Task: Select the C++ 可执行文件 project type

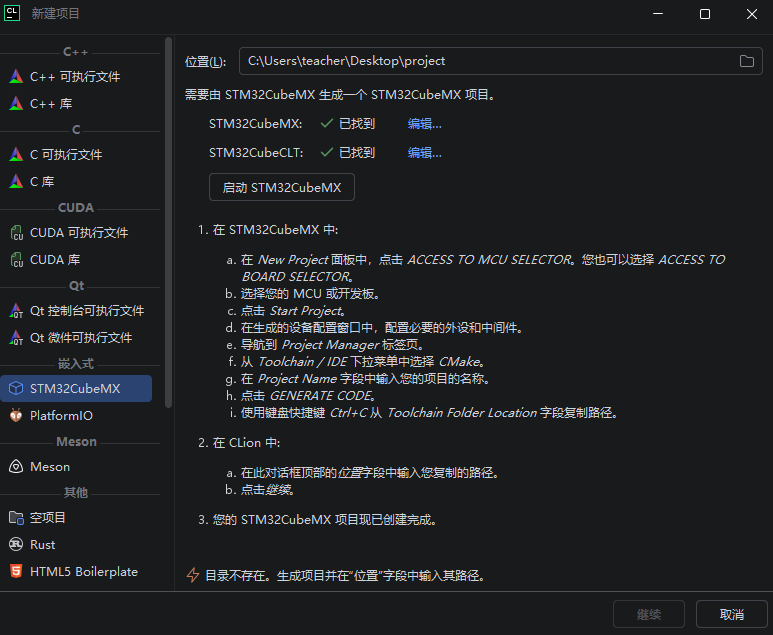Action: click(76, 76)
